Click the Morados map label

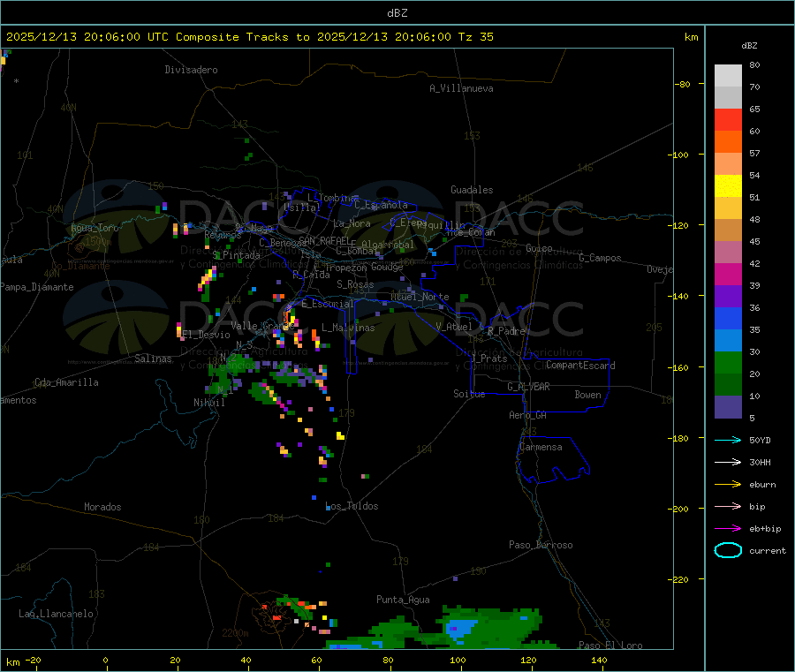[x=102, y=507]
